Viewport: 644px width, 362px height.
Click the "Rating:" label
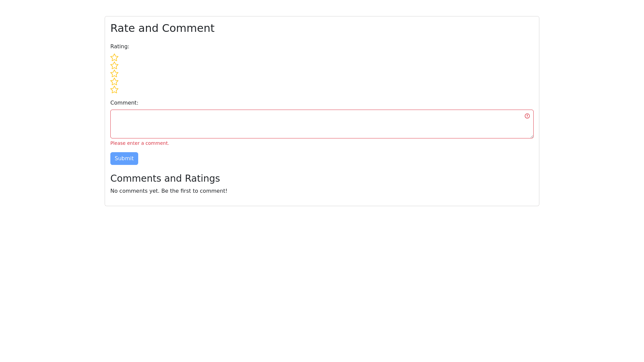click(120, 47)
